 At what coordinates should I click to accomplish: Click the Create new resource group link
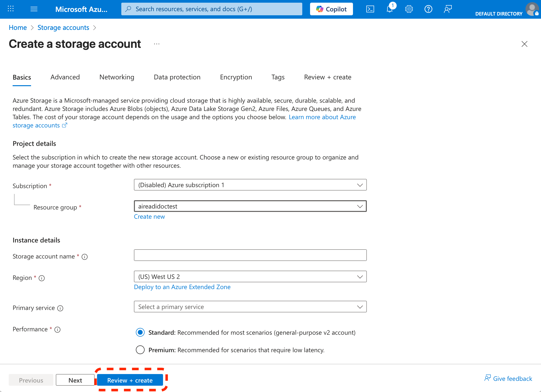pyautogui.click(x=149, y=217)
